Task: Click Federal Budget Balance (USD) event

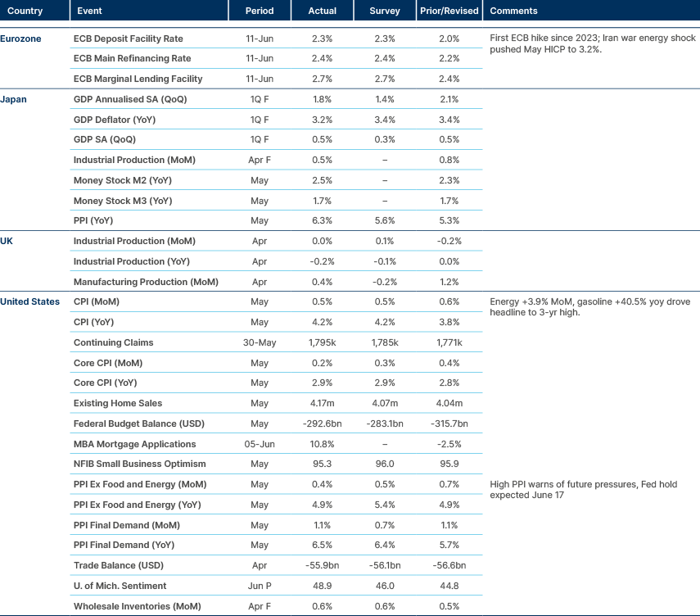Action: tap(139, 424)
